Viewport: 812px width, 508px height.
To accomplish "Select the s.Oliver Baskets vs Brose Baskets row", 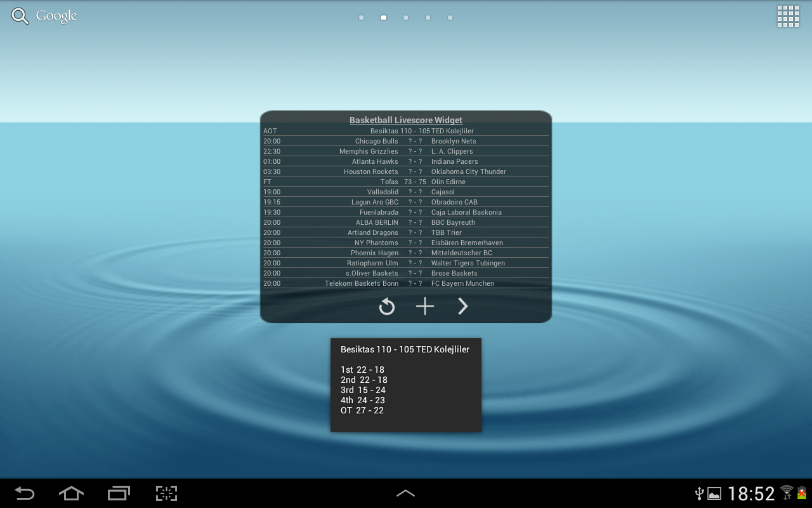I will pos(406,273).
